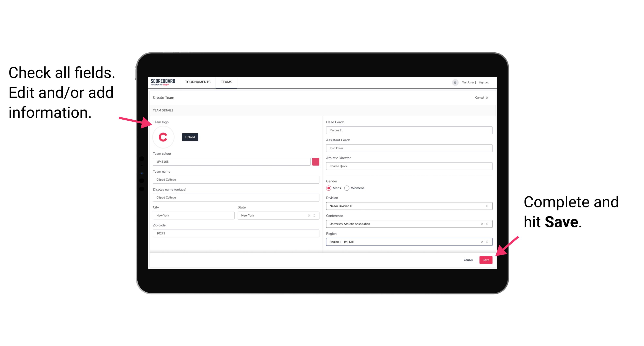The height and width of the screenshot is (346, 644).
Task: Click the Upload team logo icon
Action: point(190,137)
